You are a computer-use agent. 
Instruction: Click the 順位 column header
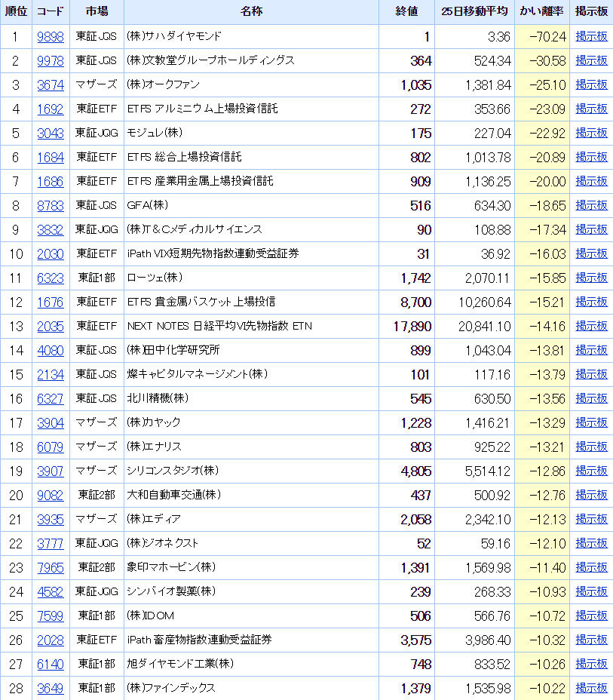[16, 11]
